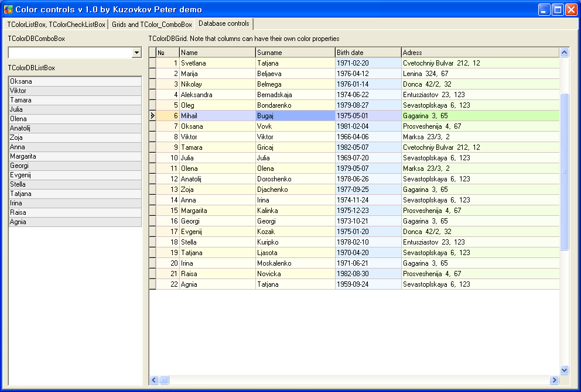Select Oksana in the TColorDBListBox
This screenshot has width=581, height=392.
coord(75,81)
